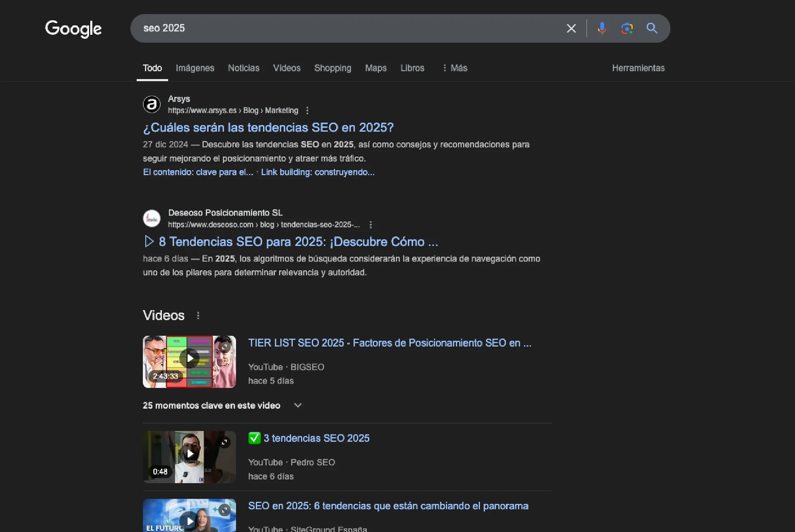Switch to the Noticias tab
795x532 pixels.
[x=243, y=68]
